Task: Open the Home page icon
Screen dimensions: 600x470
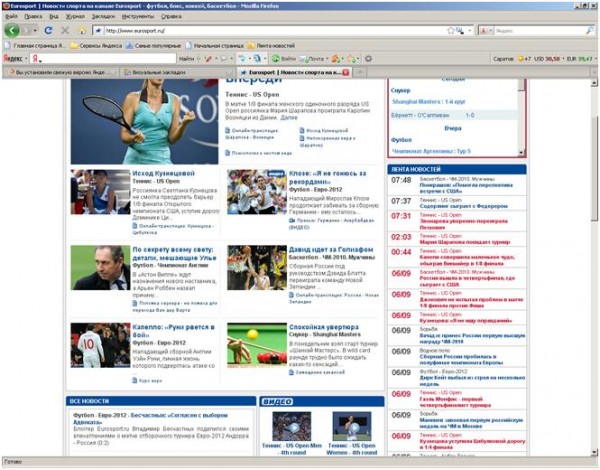Action: pyautogui.click(x=82, y=31)
